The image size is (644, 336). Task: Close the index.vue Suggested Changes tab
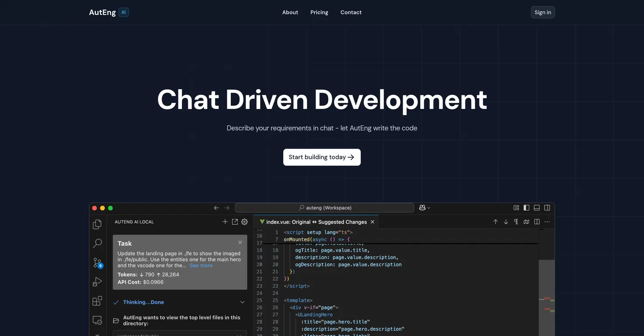372,222
